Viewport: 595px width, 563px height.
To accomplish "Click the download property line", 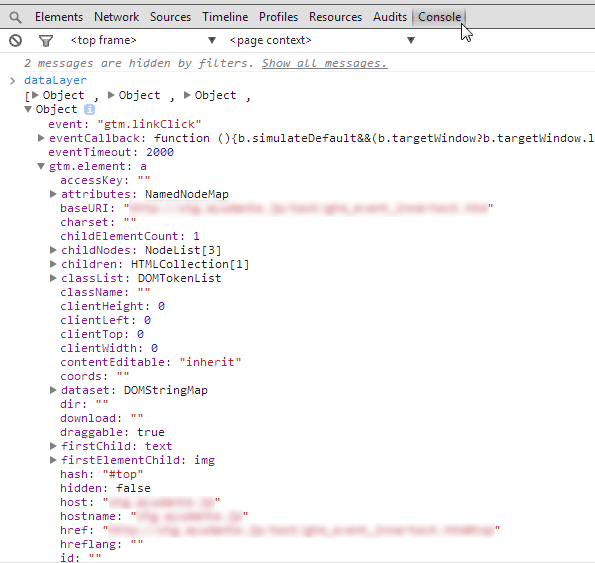I will point(102,418).
